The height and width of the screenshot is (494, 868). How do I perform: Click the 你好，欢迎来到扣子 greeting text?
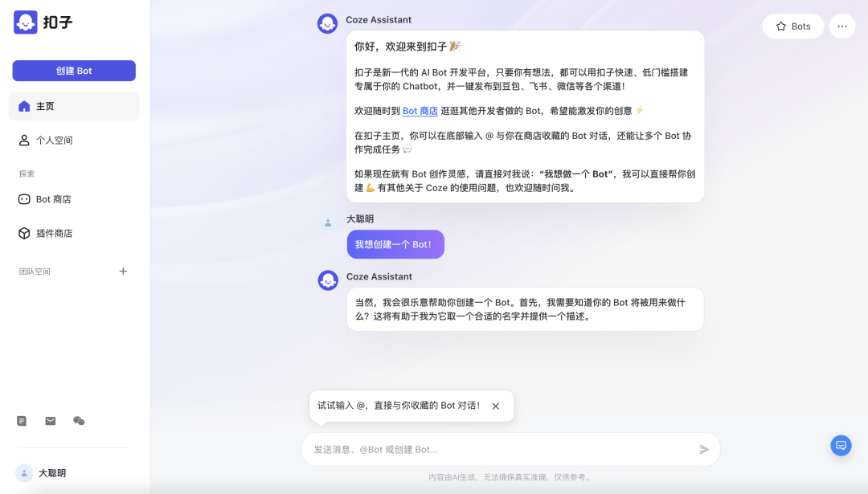point(407,47)
